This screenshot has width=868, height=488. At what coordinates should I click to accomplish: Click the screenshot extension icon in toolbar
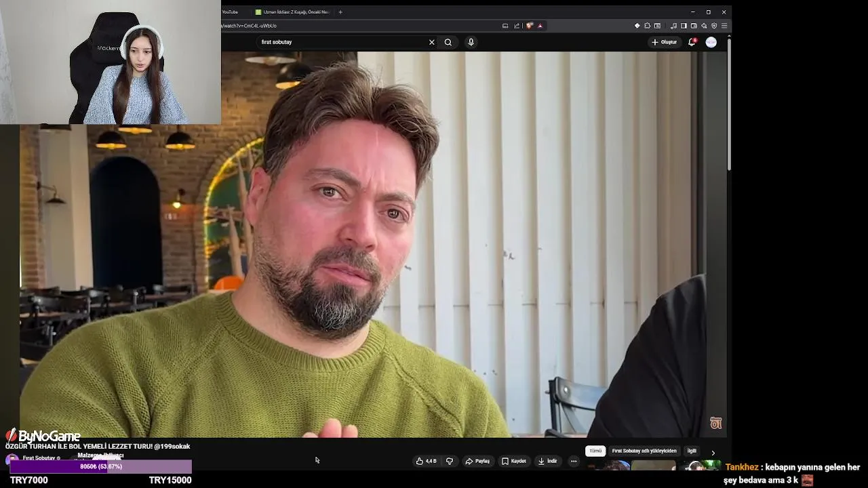point(657,26)
